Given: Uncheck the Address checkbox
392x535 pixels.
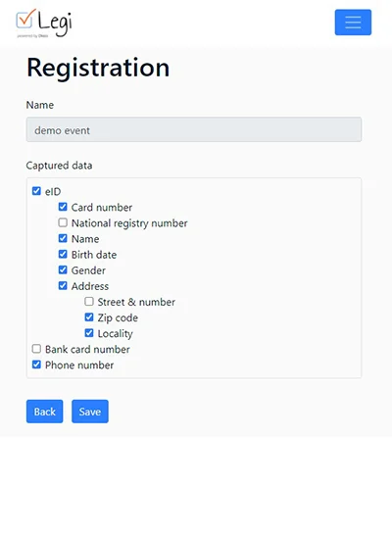Looking at the screenshot, I should click(63, 285).
